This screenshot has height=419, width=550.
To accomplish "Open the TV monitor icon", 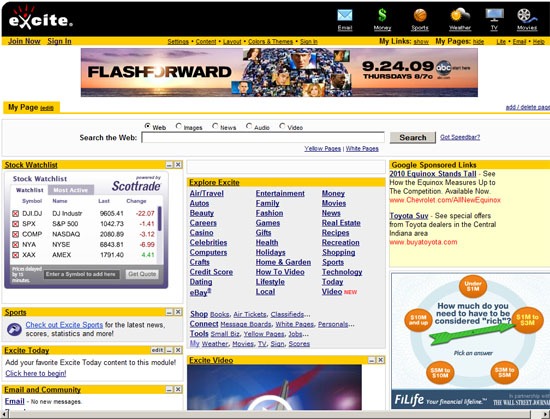I will coord(494,15).
